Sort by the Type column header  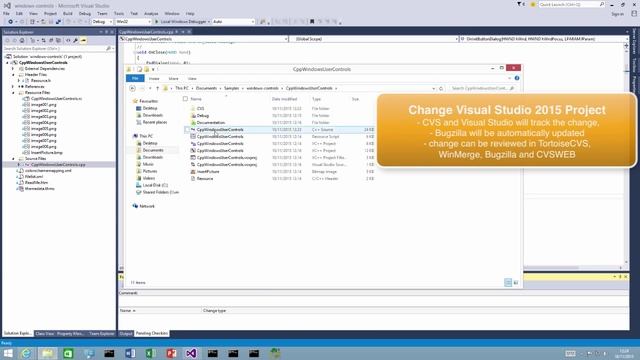(x=316, y=99)
